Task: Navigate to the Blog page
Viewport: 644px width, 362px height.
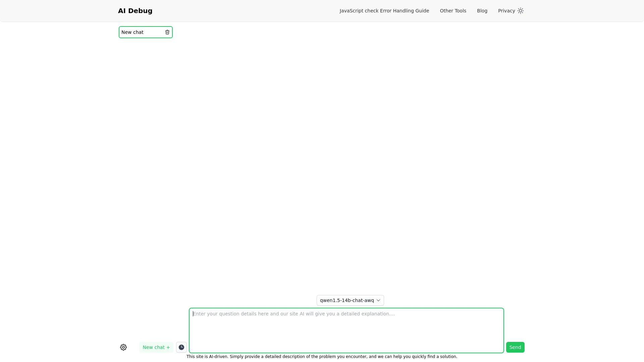Action: (x=482, y=11)
